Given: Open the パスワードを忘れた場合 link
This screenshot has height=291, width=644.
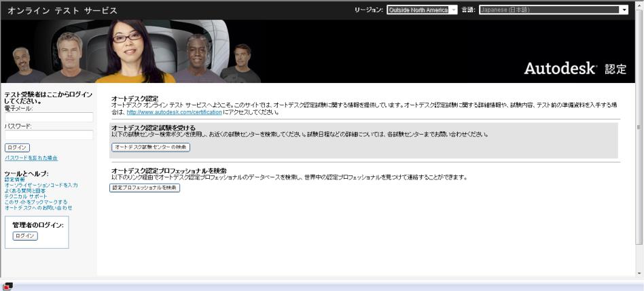Looking at the screenshot, I should tap(31, 158).
